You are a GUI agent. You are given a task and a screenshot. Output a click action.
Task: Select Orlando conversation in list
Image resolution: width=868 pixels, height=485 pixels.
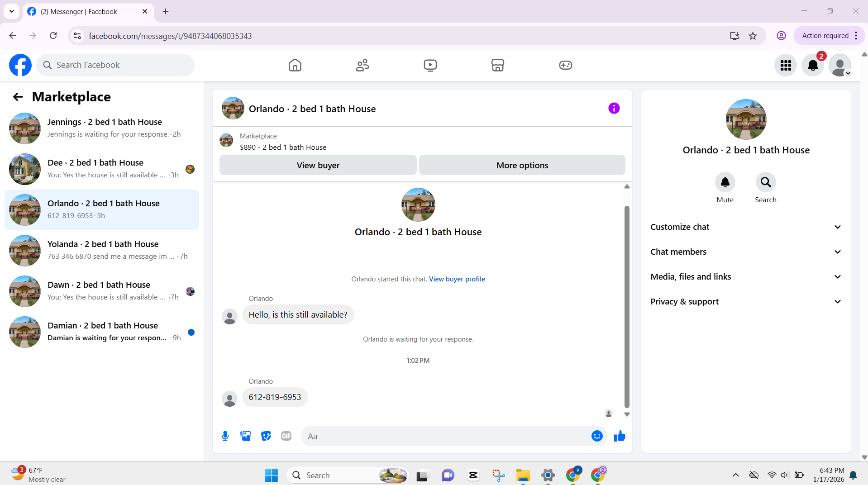102,210
